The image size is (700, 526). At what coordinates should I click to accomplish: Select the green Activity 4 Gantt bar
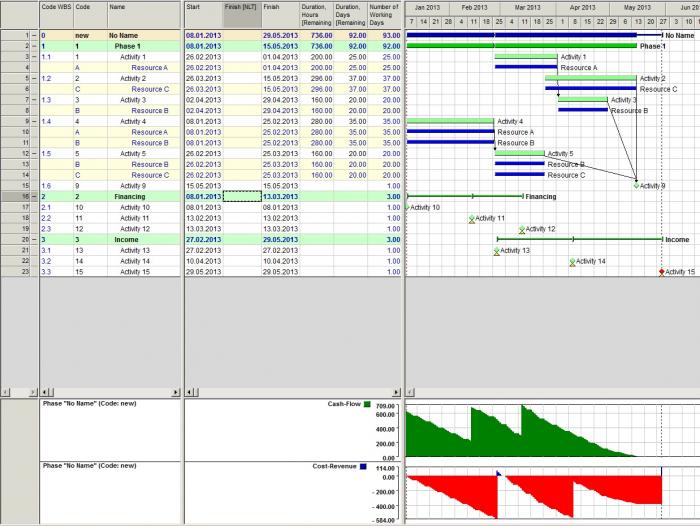451,121
